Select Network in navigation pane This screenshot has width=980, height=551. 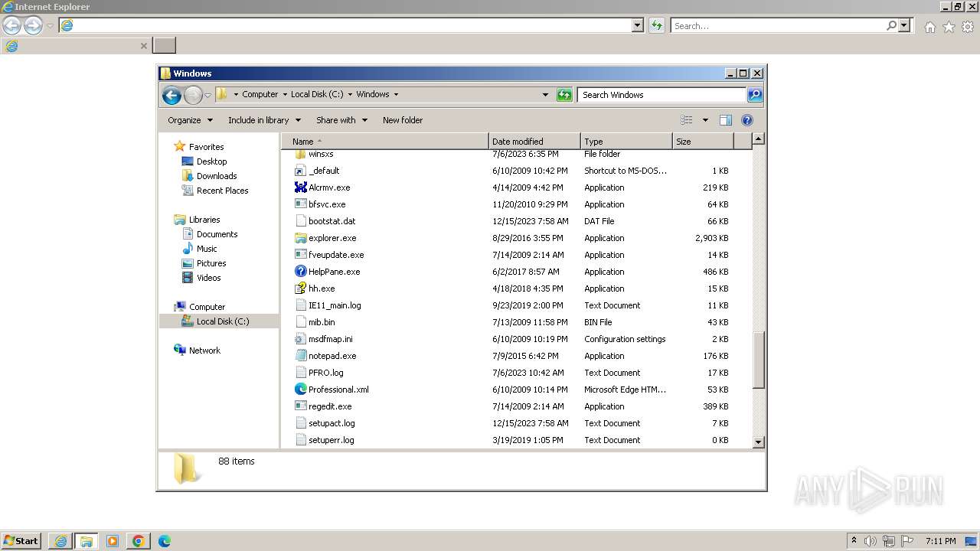click(x=197, y=350)
